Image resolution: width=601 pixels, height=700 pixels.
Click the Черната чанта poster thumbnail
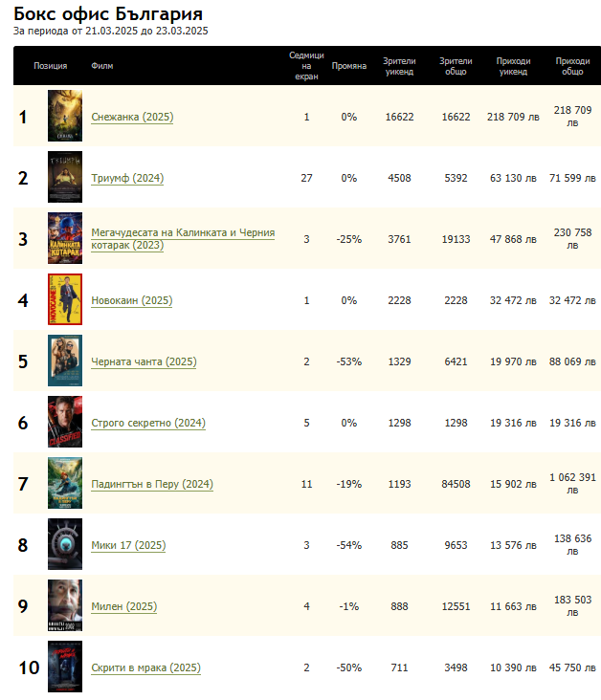pos(65,361)
